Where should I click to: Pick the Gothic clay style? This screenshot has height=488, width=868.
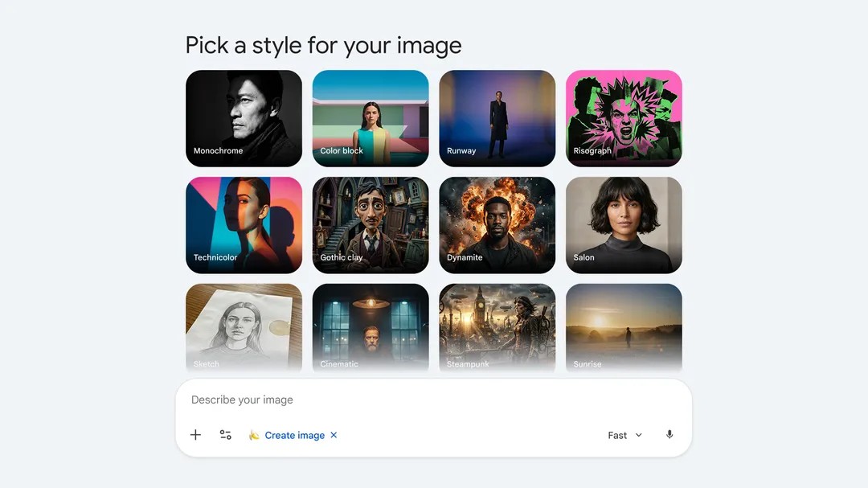371,225
